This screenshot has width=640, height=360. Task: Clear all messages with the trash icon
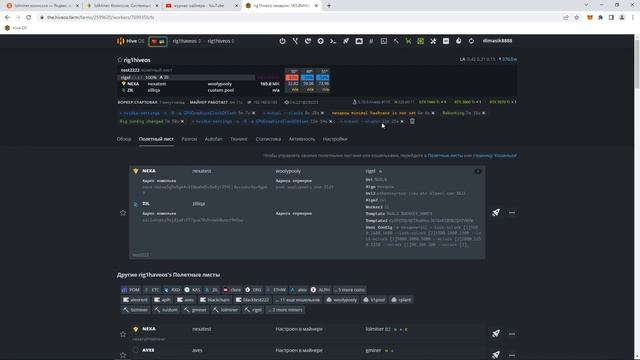412,121
